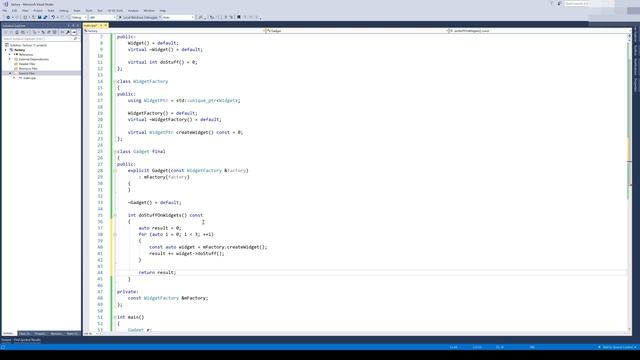Screen dimensions: 640x360
Task: Click the 'WidgetFactory' class name on line 14
Action: tap(150, 81)
